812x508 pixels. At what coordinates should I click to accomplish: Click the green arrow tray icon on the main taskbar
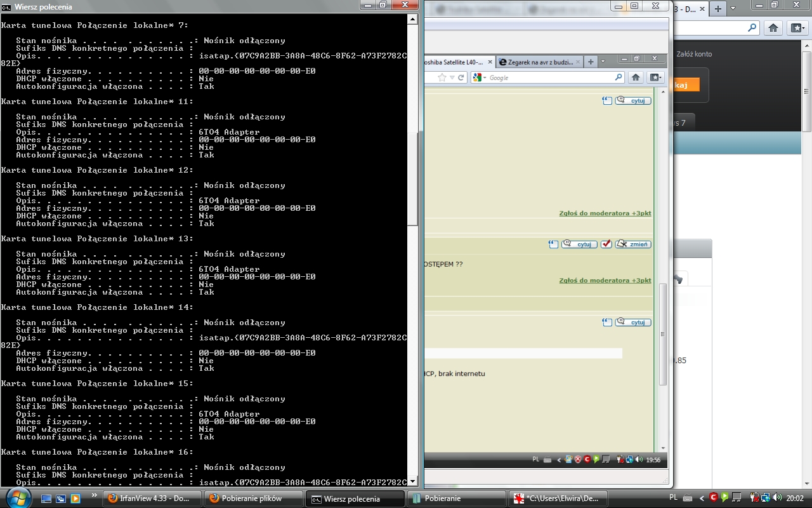(x=724, y=497)
